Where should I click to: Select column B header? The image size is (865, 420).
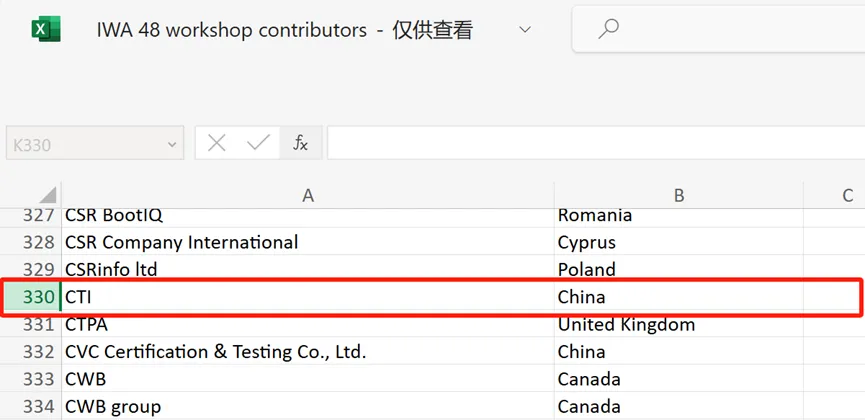click(x=679, y=196)
